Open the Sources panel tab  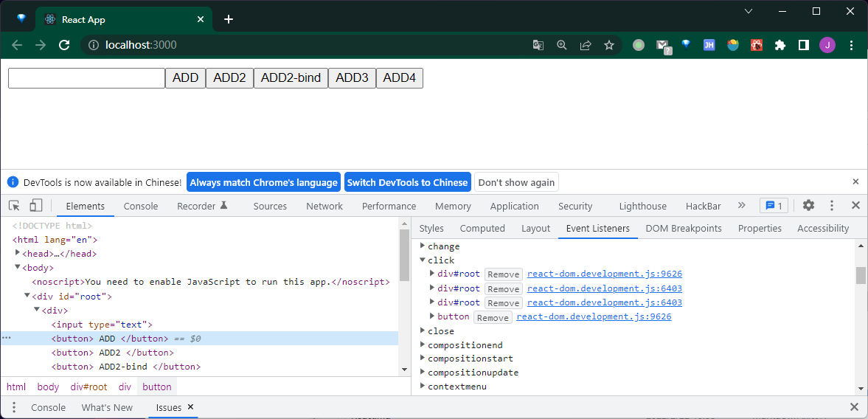click(x=270, y=206)
